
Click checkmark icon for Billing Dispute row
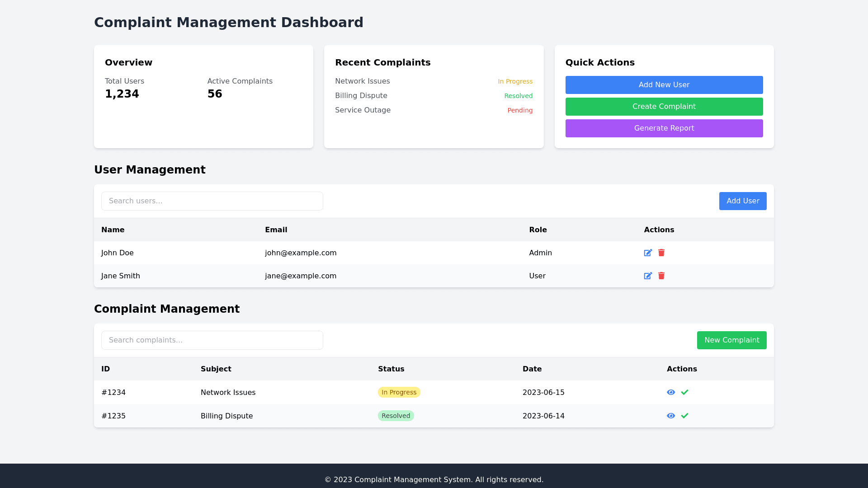pos(684,416)
